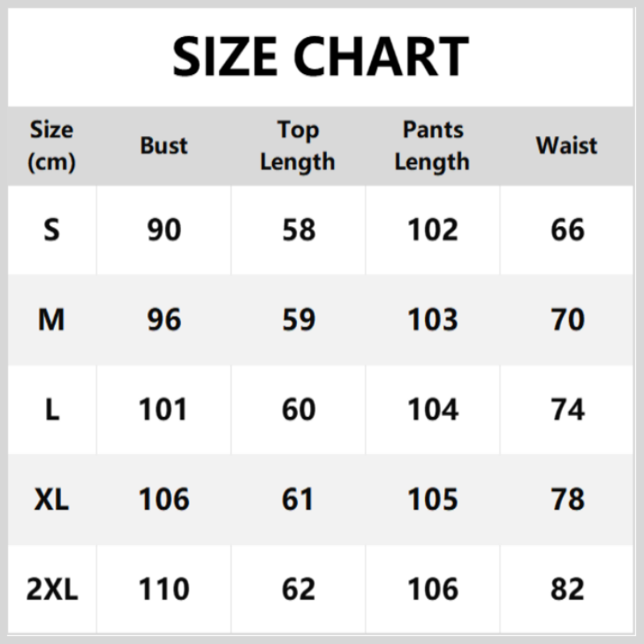Screen dimensions: 644x644
Task: Click the M size row label
Action: pos(52,320)
